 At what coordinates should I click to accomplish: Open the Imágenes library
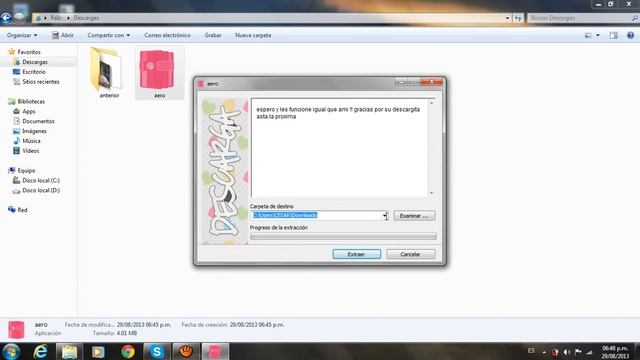[34, 131]
